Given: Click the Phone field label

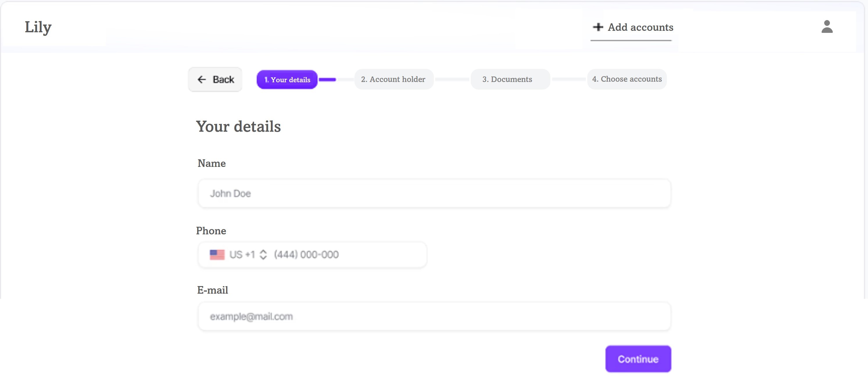Looking at the screenshot, I should (211, 231).
